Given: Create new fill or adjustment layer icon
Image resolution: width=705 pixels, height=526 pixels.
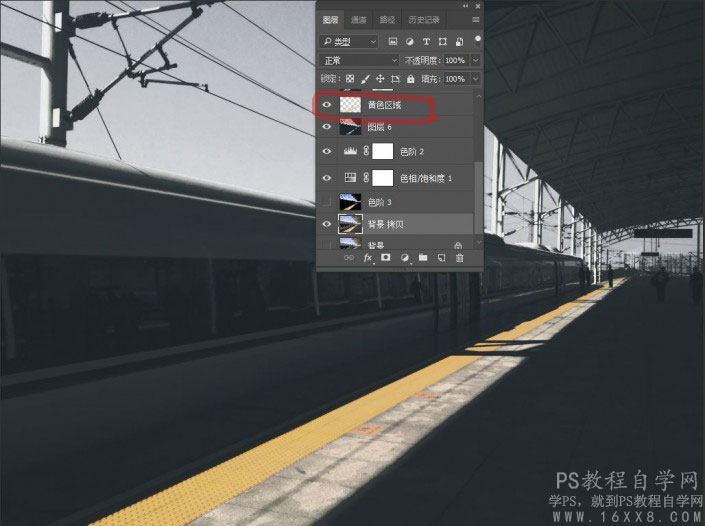Looking at the screenshot, I should (x=405, y=258).
